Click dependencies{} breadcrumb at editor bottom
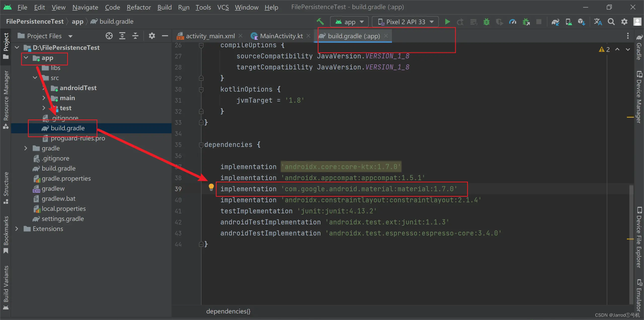 click(x=228, y=311)
